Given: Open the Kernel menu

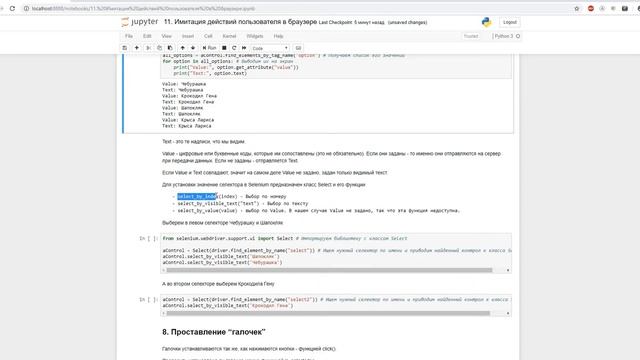Looking at the screenshot, I should (229, 36).
